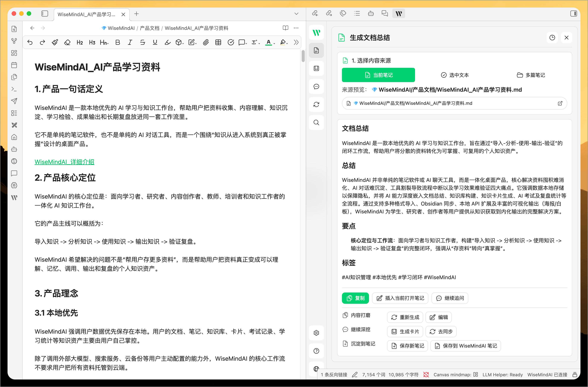
Task: Click the checkmark task icon in toolbar
Action: (x=231, y=42)
